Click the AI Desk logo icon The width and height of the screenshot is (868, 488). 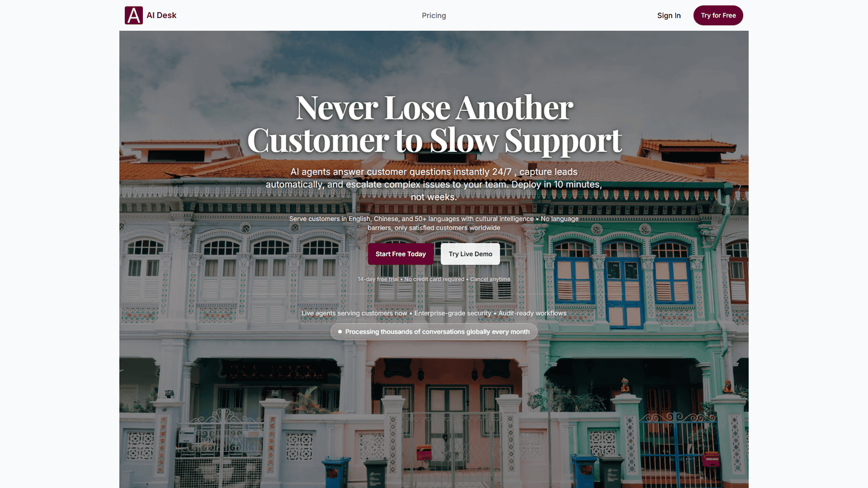pos(134,15)
